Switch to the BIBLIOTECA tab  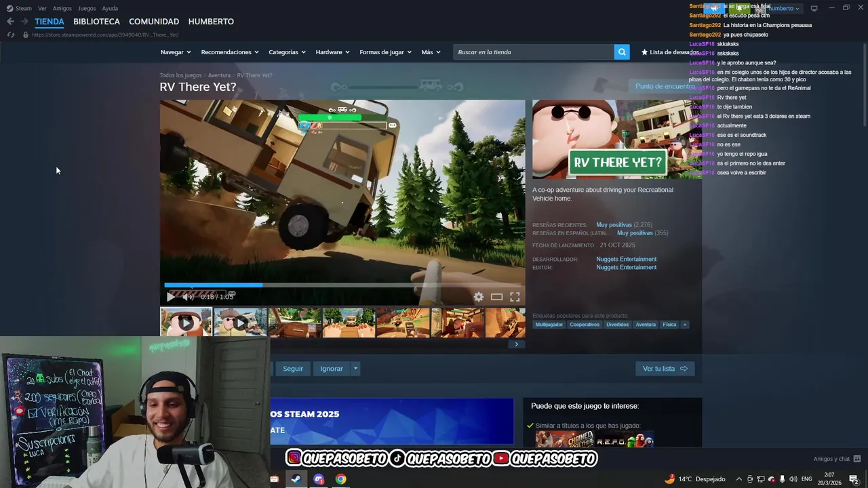coord(96,22)
